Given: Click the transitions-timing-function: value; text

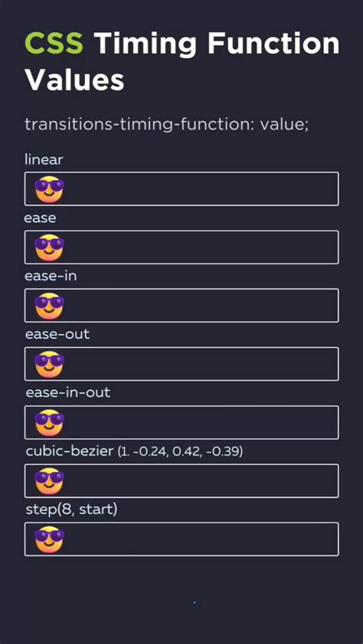Looking at the screenshot, I should click(x=166, y=124).
